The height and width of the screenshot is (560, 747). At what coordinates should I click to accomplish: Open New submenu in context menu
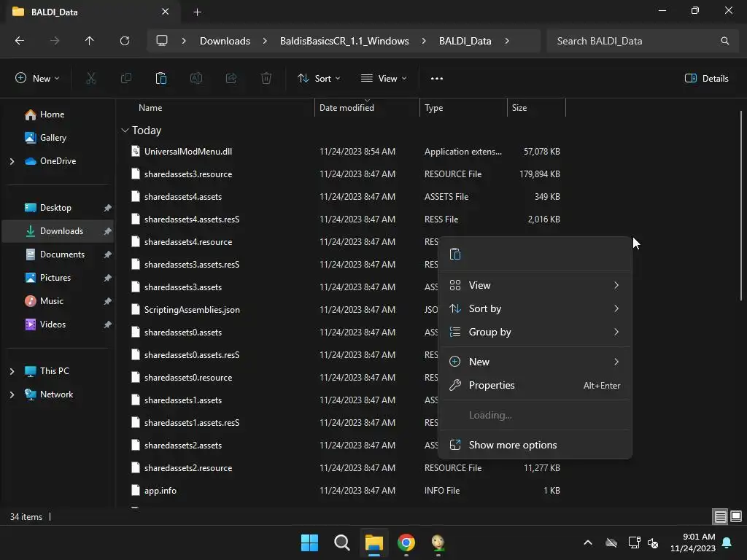[535, 362]
